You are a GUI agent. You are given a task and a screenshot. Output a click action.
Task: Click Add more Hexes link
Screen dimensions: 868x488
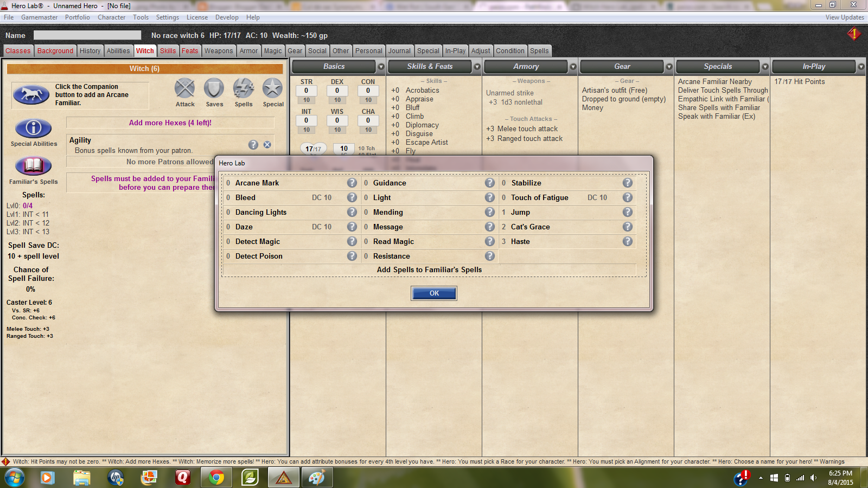pyautogui.click(x=170, y=123)
